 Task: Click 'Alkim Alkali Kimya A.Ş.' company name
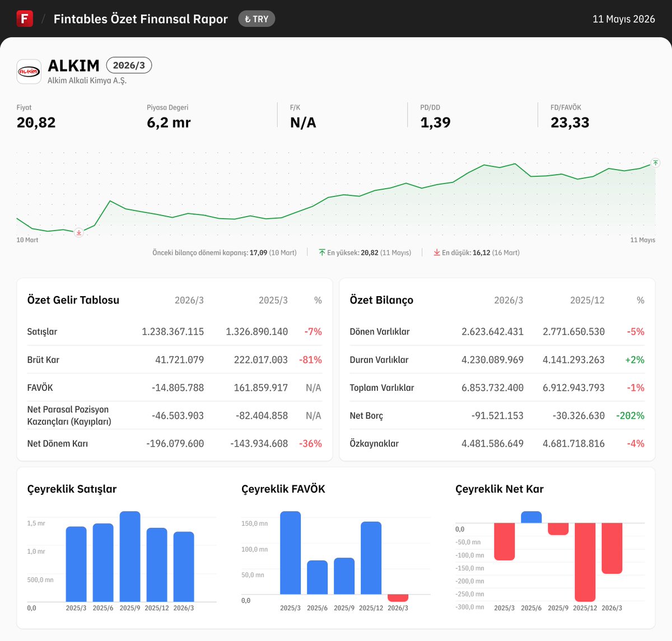tap(87, 81)
